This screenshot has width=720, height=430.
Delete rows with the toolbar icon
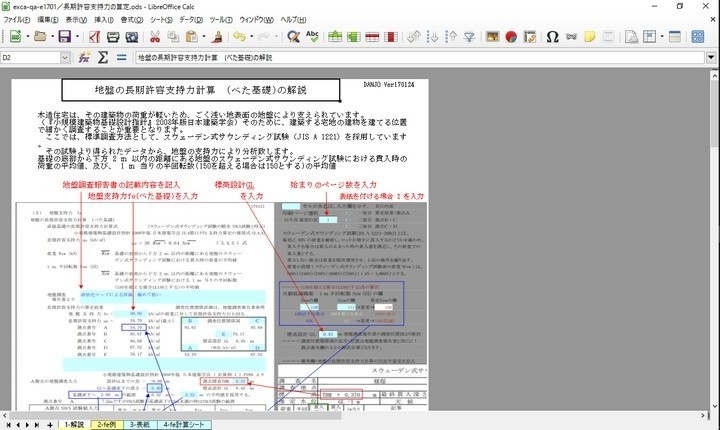372,36
